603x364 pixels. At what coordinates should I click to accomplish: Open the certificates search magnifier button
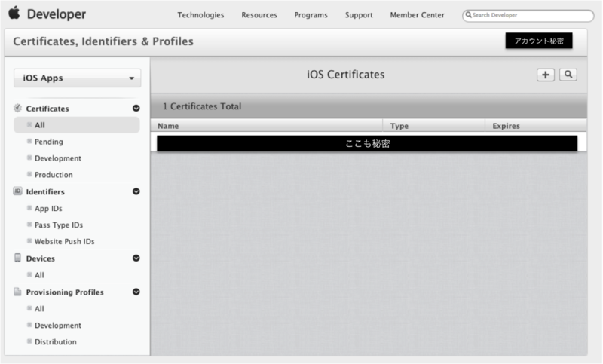click(x=568, y=75)
